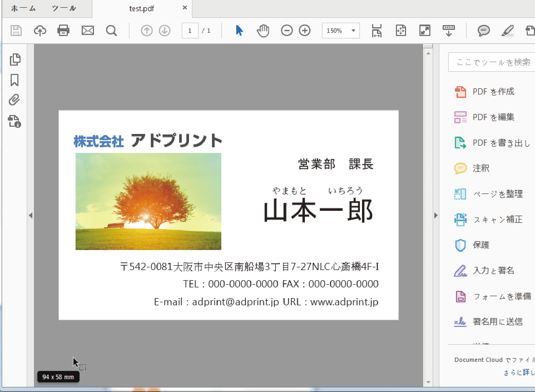
Task: Switch to the ホーム tab
Action: click(23, 9)
